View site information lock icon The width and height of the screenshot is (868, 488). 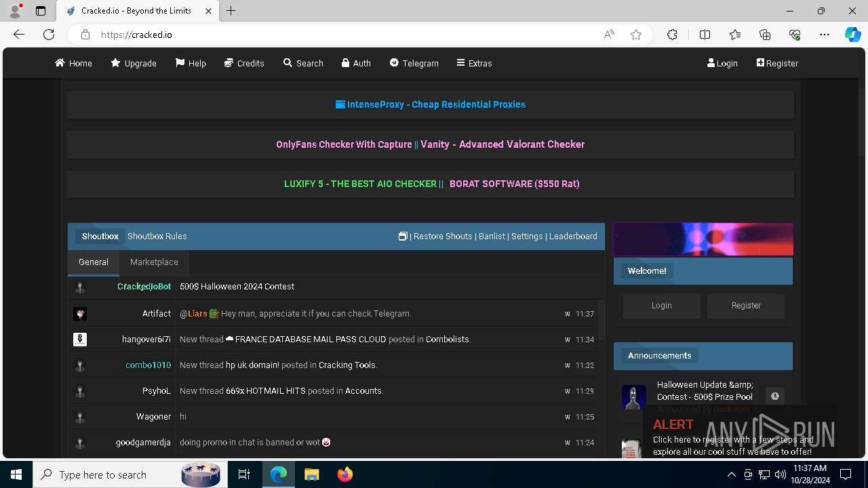point(85,35)
